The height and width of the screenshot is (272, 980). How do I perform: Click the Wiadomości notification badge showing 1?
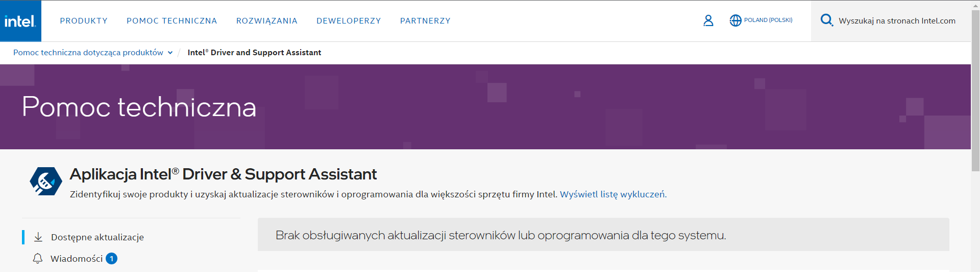[111, 259]
